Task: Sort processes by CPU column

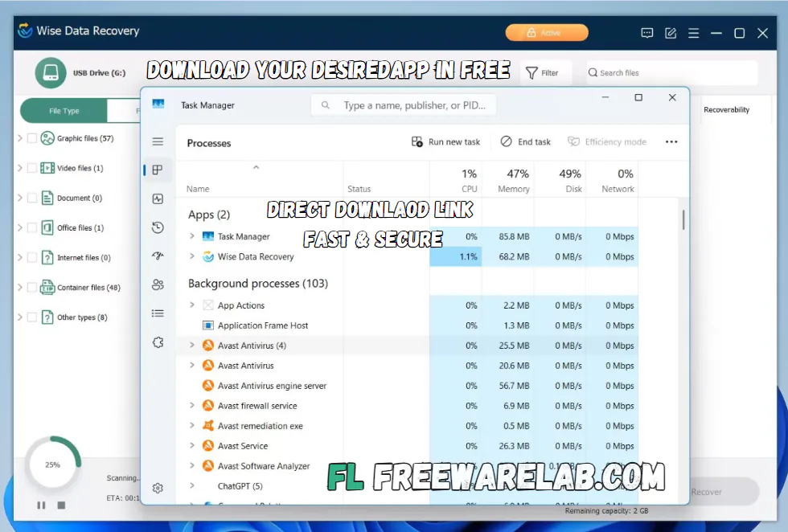Action: [x=457, y=180]
